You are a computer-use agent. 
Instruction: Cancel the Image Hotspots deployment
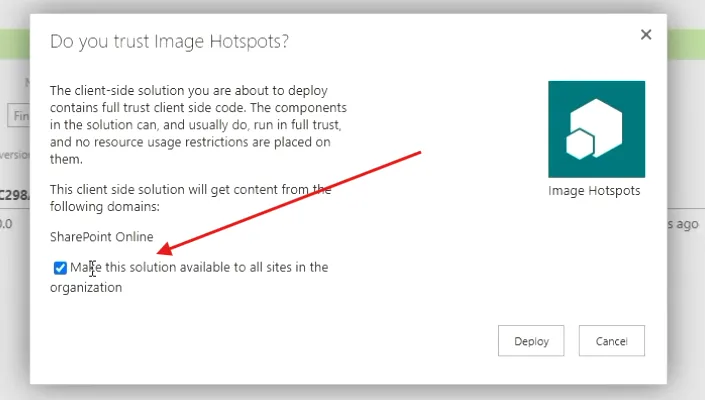(x=611, y=341)
